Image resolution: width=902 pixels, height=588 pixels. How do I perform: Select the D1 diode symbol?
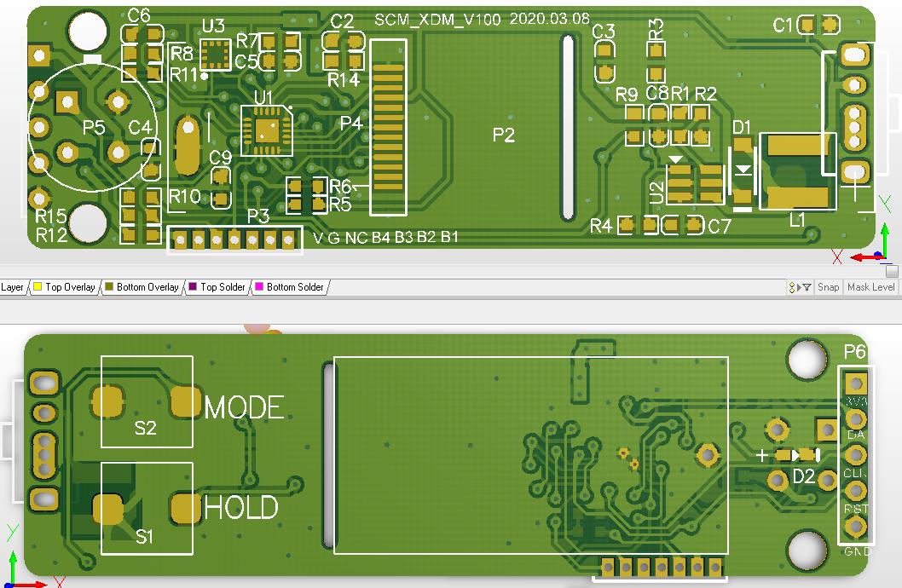point(743,170)
